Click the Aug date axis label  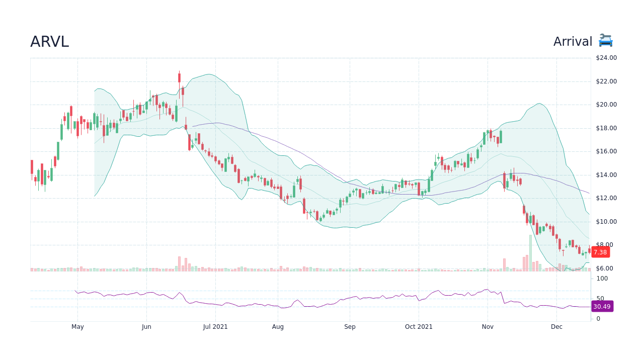tap(278, 327)
